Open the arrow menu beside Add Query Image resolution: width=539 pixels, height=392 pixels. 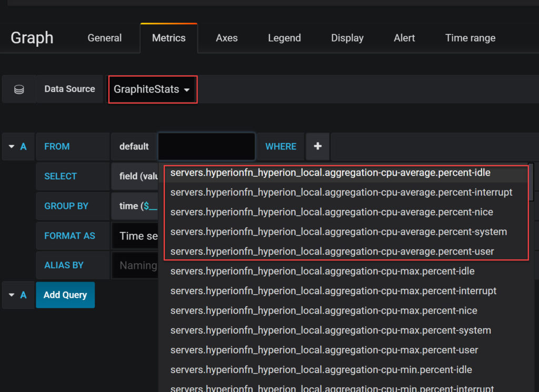(12, 295)
